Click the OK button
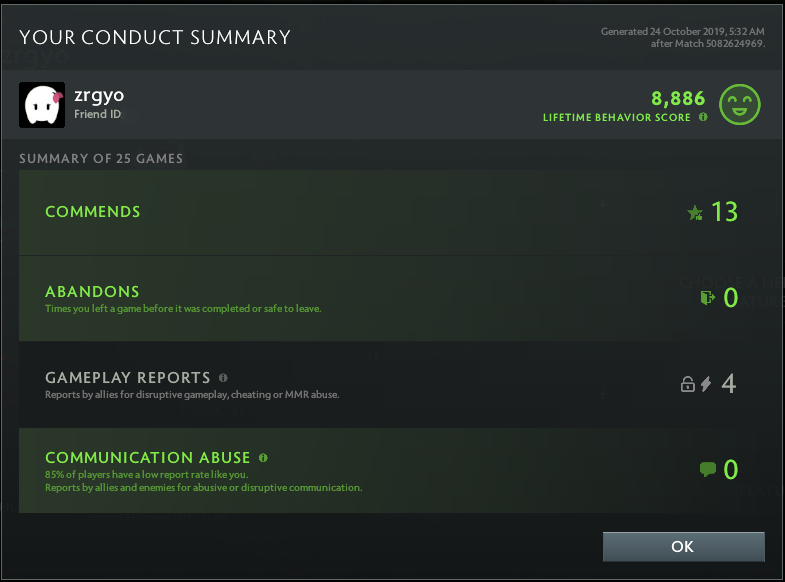The width and height of the screenshot is (785, 582). click(683, 547)
